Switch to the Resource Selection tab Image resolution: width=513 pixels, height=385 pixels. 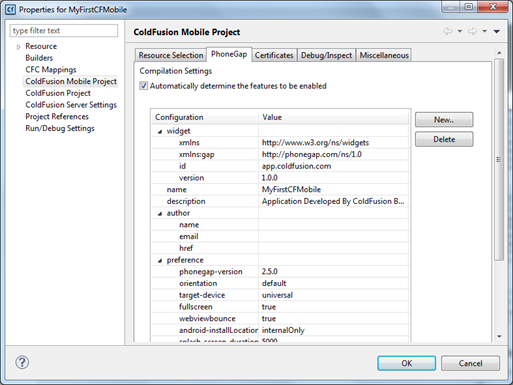[171, 55]
